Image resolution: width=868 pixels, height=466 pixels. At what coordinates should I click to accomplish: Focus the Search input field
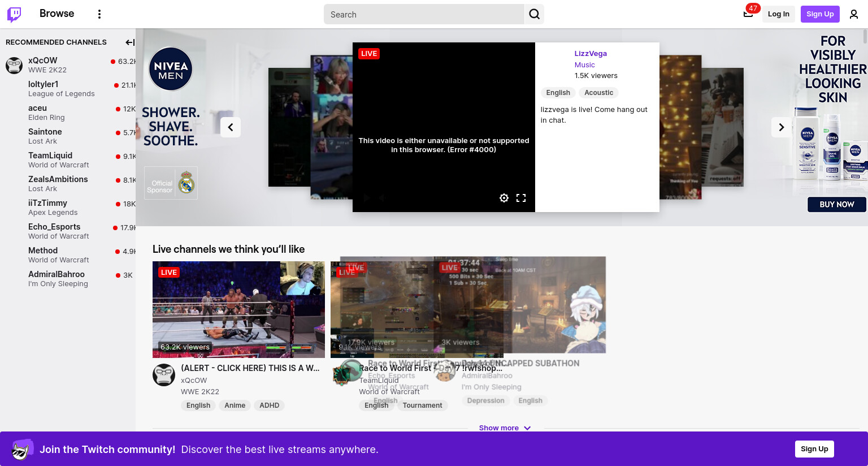(x=424, y=14)
